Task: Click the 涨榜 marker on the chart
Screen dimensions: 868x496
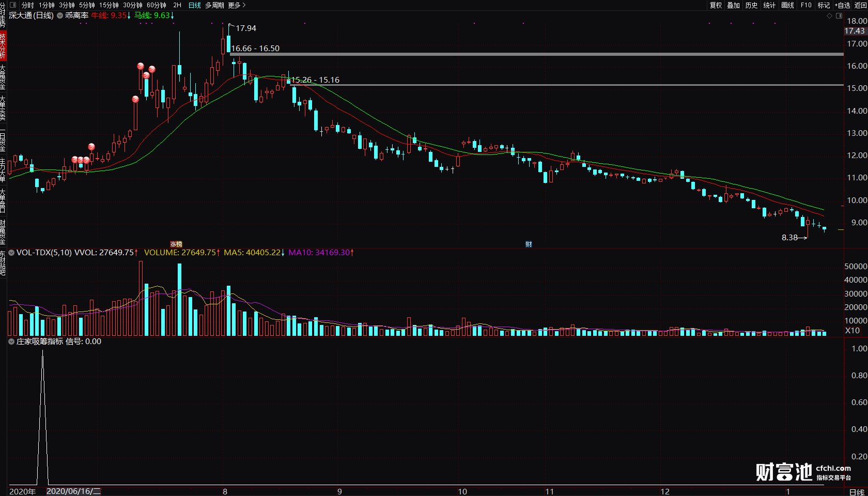Action: tap(176, 244)
